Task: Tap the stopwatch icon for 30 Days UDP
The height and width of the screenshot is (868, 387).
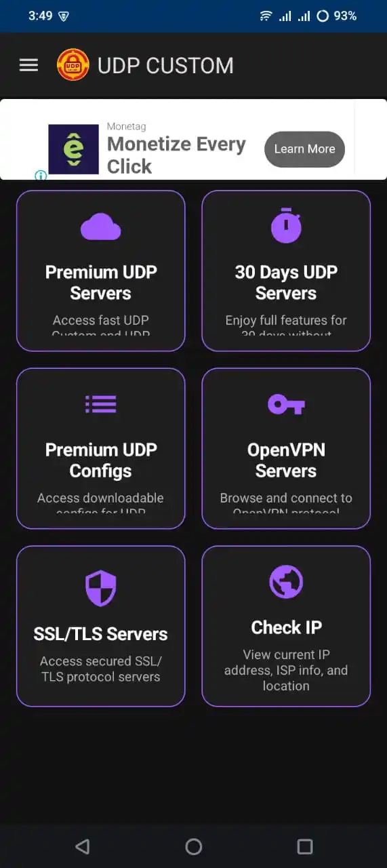Action: tap(286, 226)
